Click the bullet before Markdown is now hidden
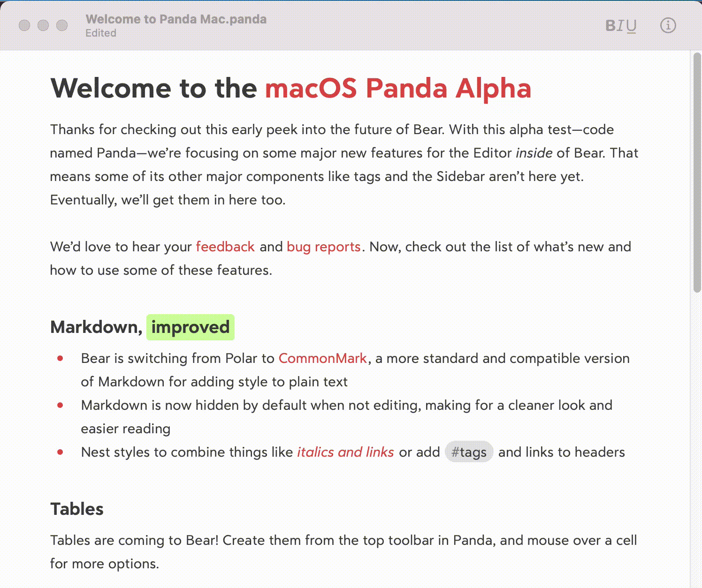This screenshot has height=588, width=702. click(60, 405)
